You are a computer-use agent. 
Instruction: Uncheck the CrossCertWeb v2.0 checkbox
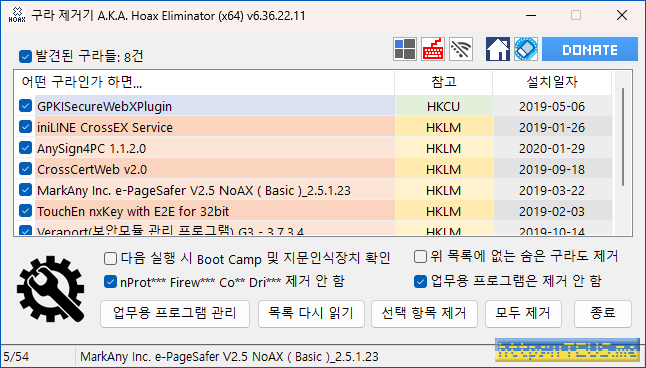click(25, 169)
